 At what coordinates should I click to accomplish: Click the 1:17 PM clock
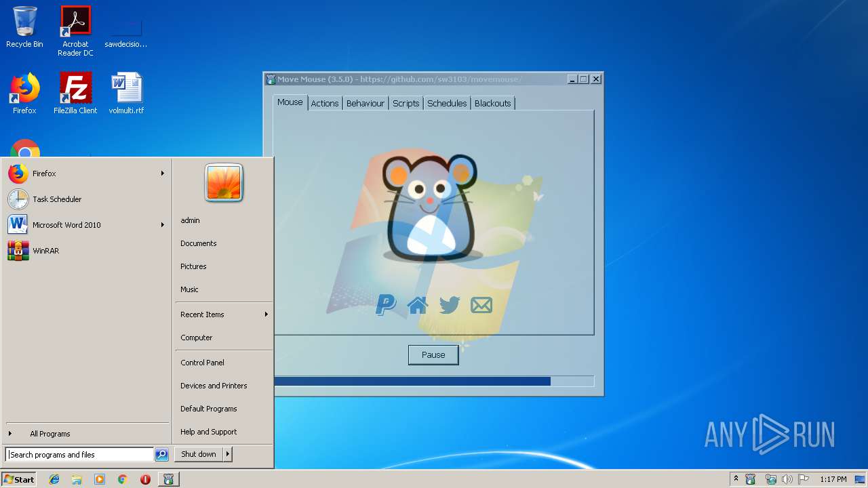[833, 479]
